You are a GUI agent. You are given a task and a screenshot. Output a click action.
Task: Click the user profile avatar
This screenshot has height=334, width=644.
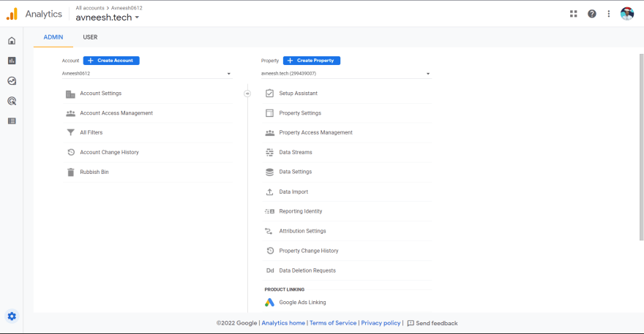(x=627, y=14)
